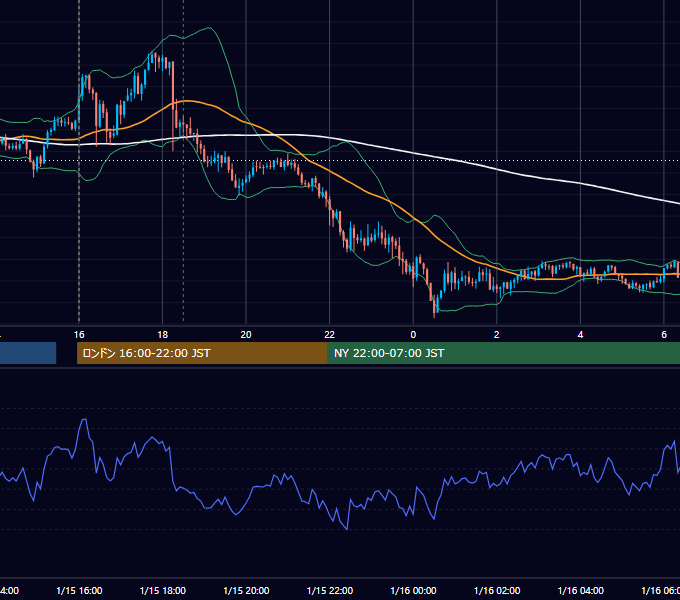
Task: Click the 16 hour label on chart axis
Action: click(79, 335)
